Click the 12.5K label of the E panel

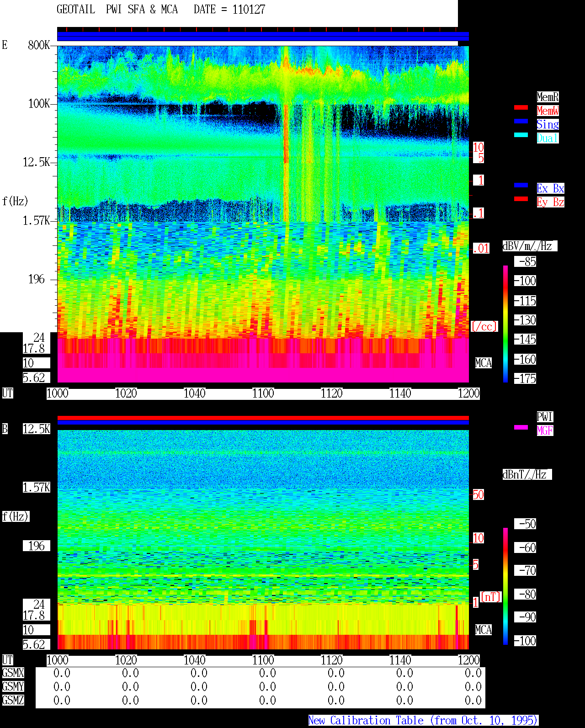point(37,162)
